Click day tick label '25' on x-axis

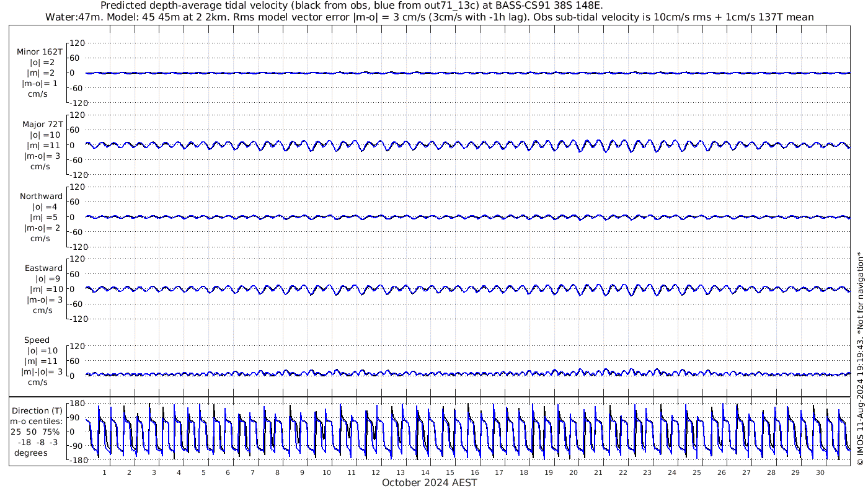(x=696, y=472)
